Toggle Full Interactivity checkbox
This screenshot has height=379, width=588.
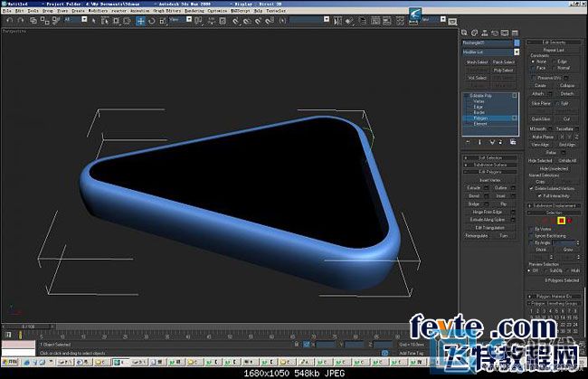[540, 195]
